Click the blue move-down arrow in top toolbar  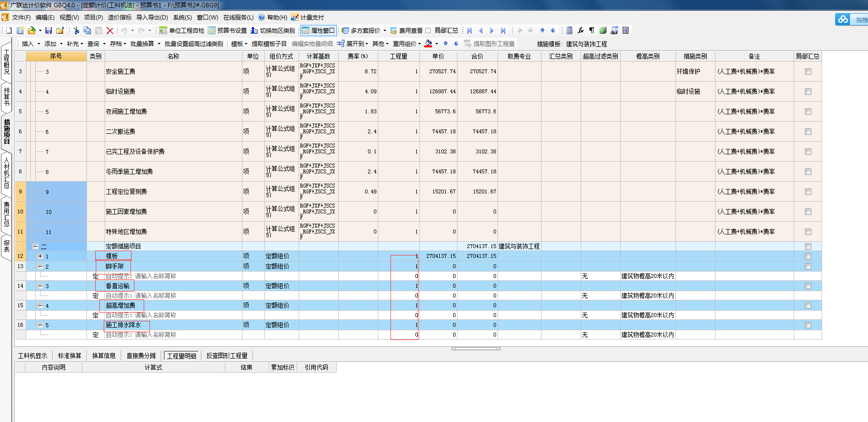pyautogui.click(x=553, y=30)
